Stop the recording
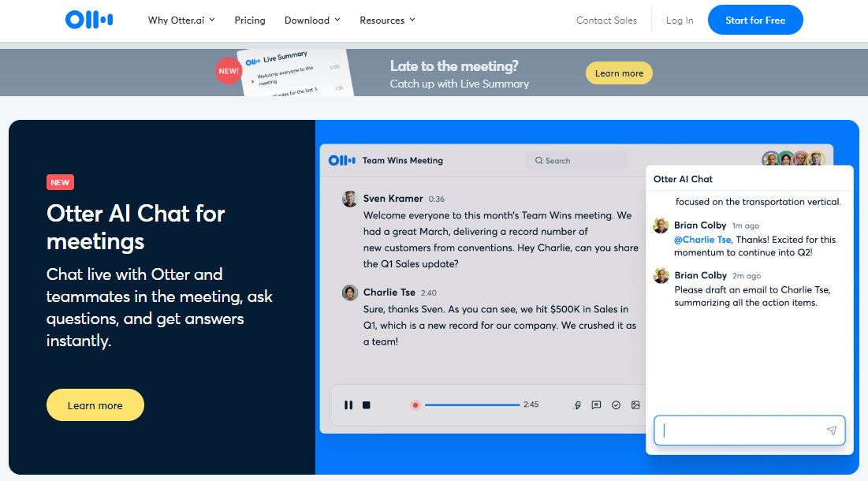The image size is (868, 481). pyautogui.click(x=366, y=405)
